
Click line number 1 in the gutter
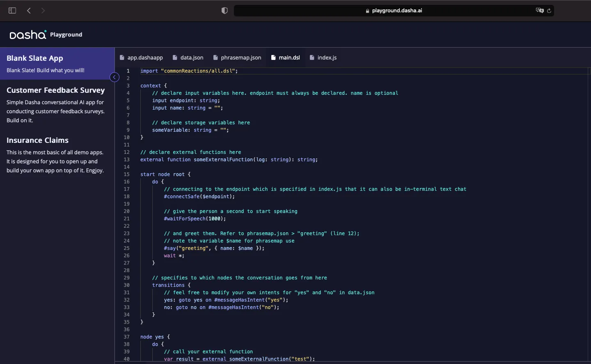(128, 71)
